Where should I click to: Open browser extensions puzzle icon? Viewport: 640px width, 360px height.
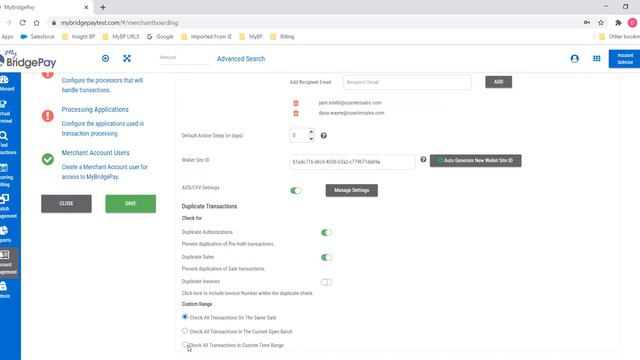point(618,23)
